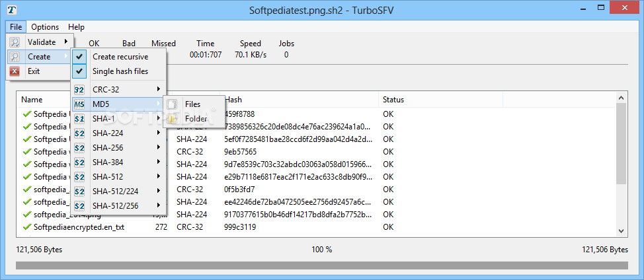
Task: Click hash value 999c3119
Action: tap(240, 227)
